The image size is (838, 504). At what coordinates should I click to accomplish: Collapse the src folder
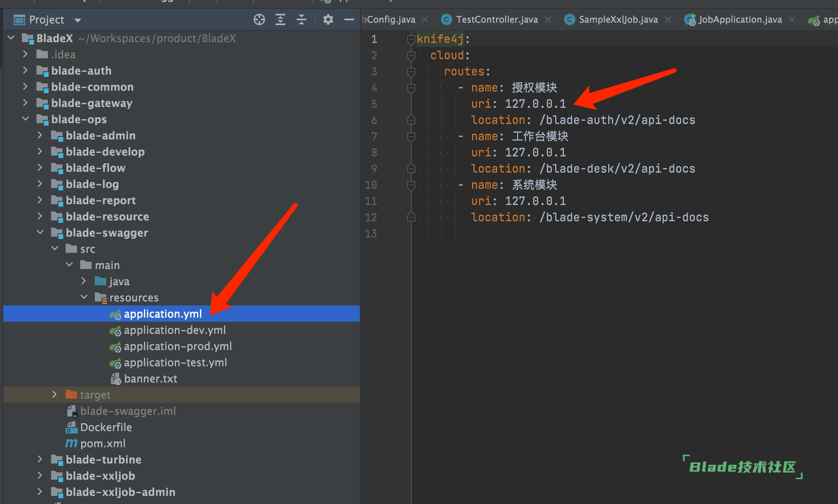tap(55, 249)
